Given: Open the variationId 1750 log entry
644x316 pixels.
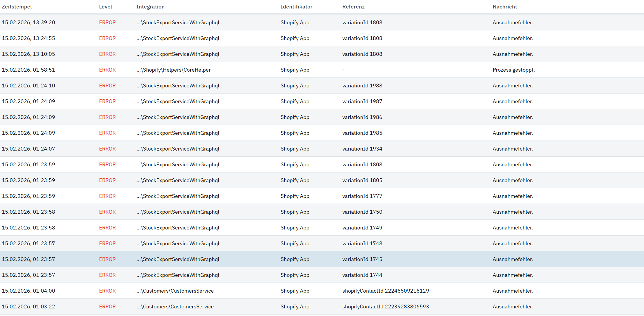Looking at the screenshot, I should click(362, 212).
